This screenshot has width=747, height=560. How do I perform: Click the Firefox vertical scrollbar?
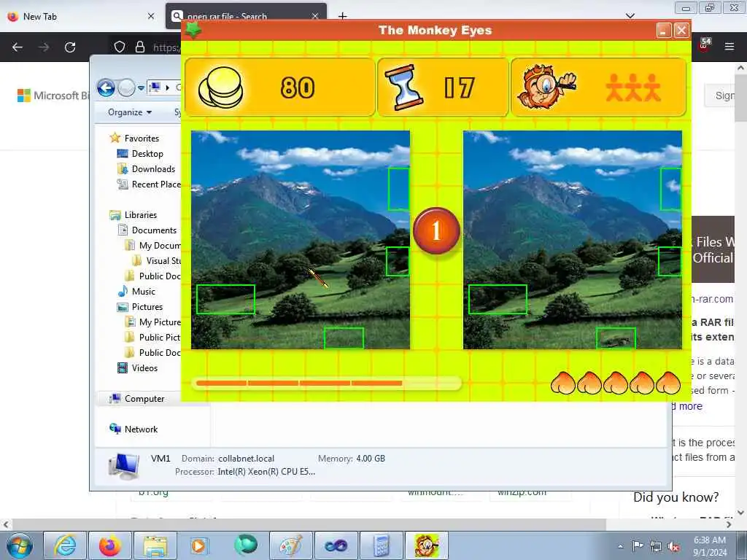741,98
